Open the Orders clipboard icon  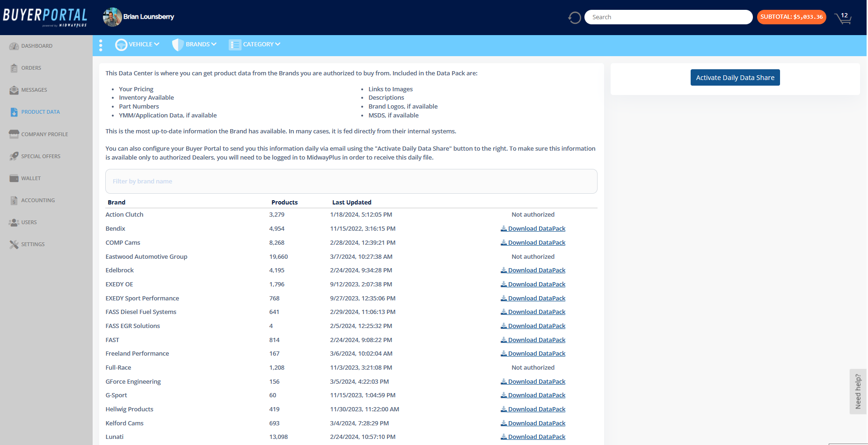coord(14,68)
